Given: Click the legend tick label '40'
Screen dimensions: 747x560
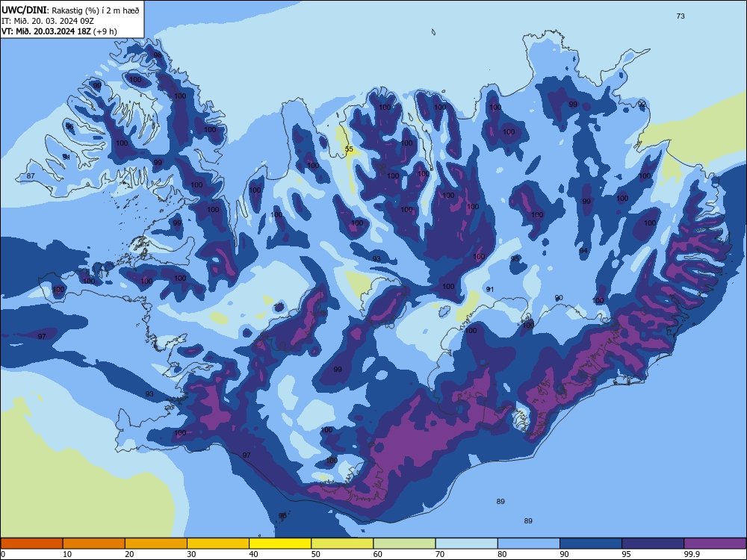Looking at the screenshot, I should 254,554.
